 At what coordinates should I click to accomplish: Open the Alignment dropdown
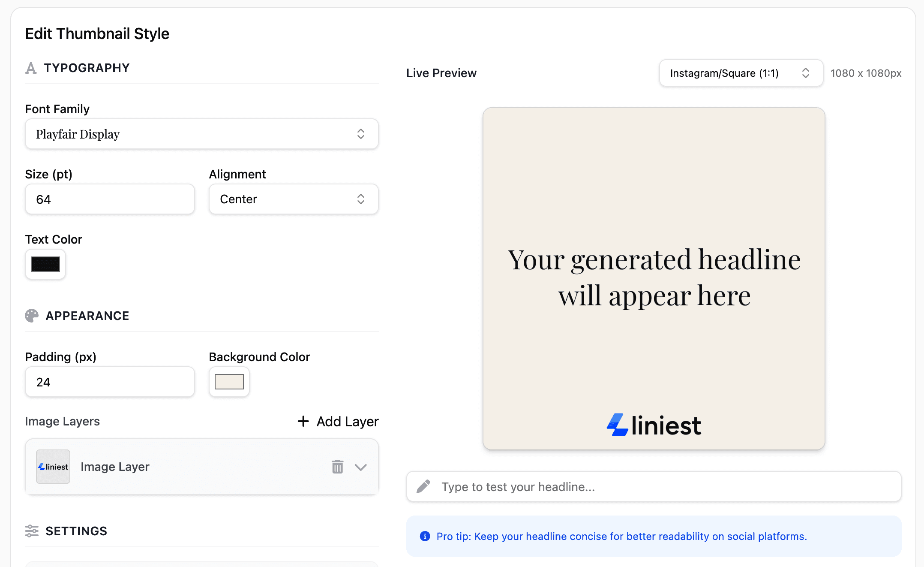[x=293, y=199]
